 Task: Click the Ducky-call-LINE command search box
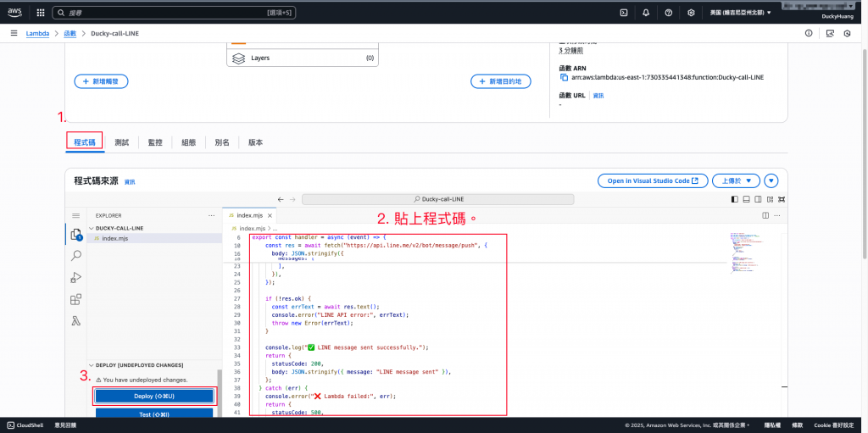(438, 199)
